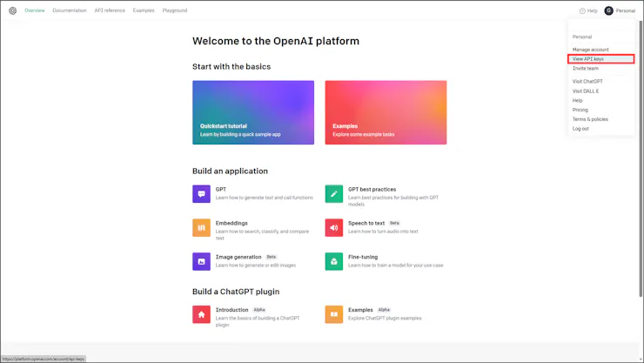This screenshot has width=644, height=363.
Task: Go to the Overview tab
Action: 35,10
